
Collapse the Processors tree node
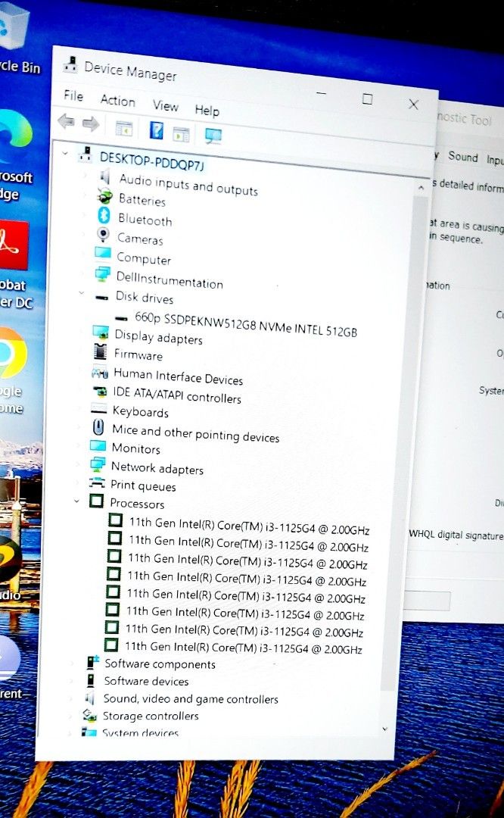(x=76, y=501)
